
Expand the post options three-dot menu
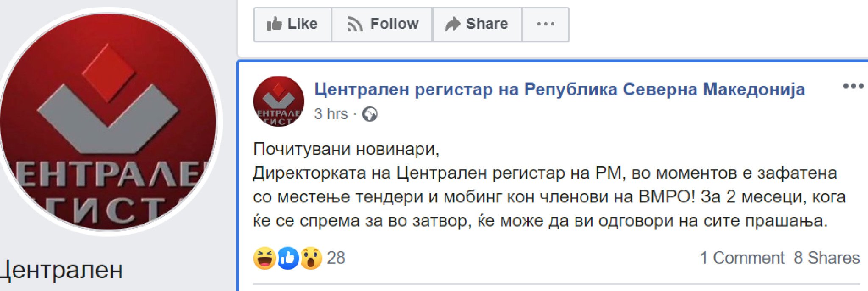coord(853,87)
